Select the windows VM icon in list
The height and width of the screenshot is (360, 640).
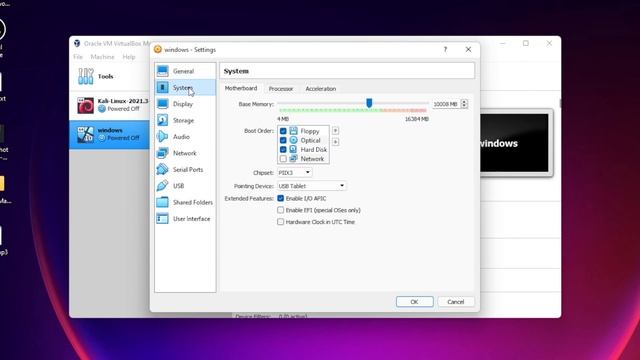click(86, 134)
